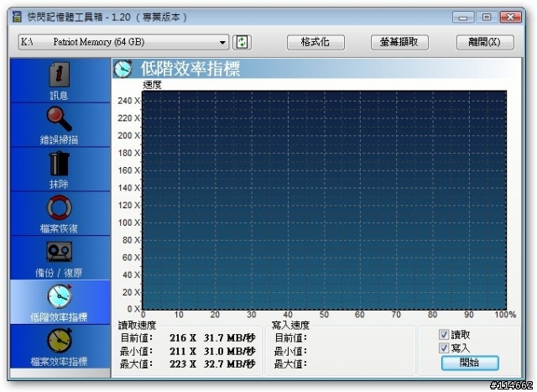
Task: Click the 31.7 MB/秒 current value
Action: pyautogui.click(x=230, y=338)
